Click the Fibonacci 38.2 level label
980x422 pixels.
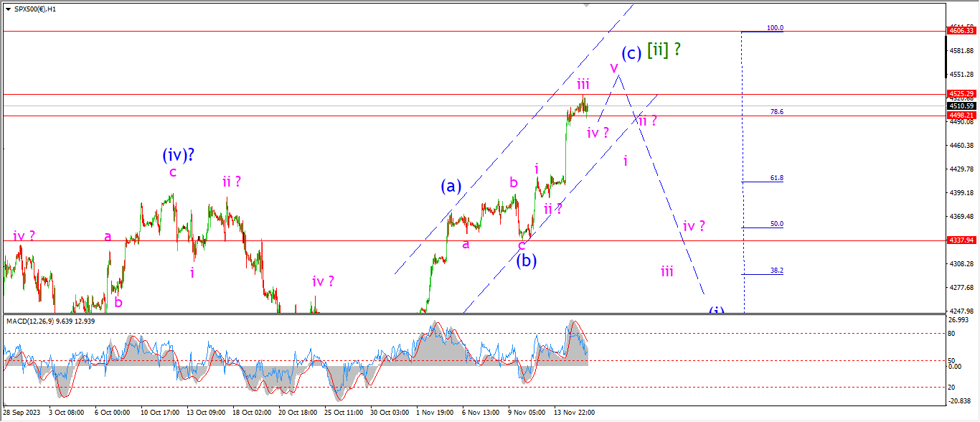point(776,271)
